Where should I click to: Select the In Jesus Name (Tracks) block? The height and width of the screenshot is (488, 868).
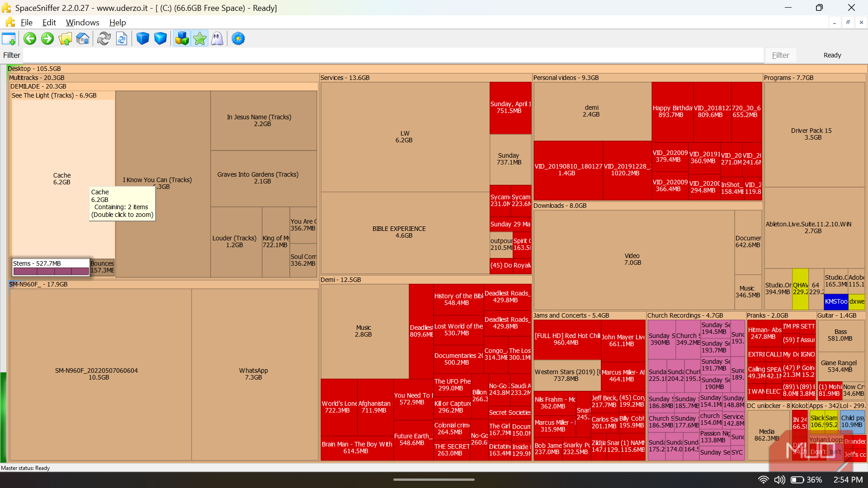click(x=263, y=120)
